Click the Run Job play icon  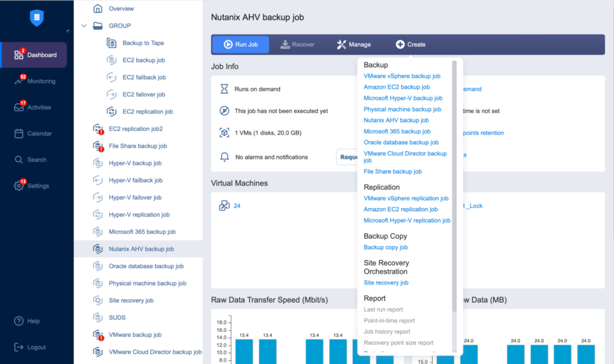[x=228, y=44]
